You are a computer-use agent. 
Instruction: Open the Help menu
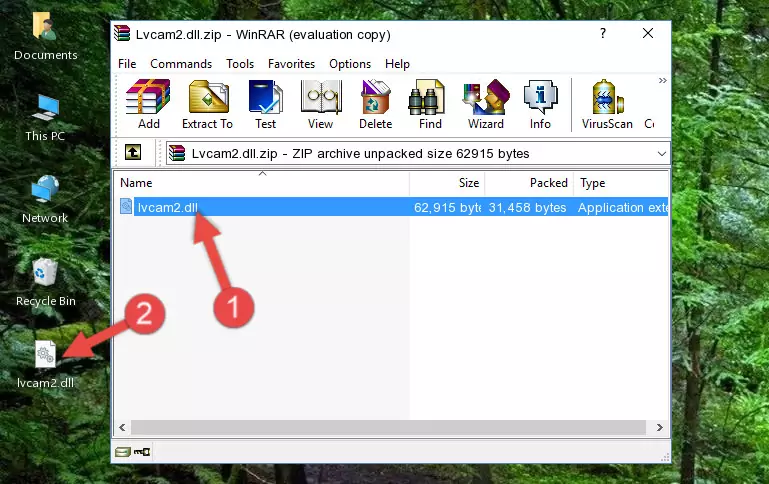point(397,64)
